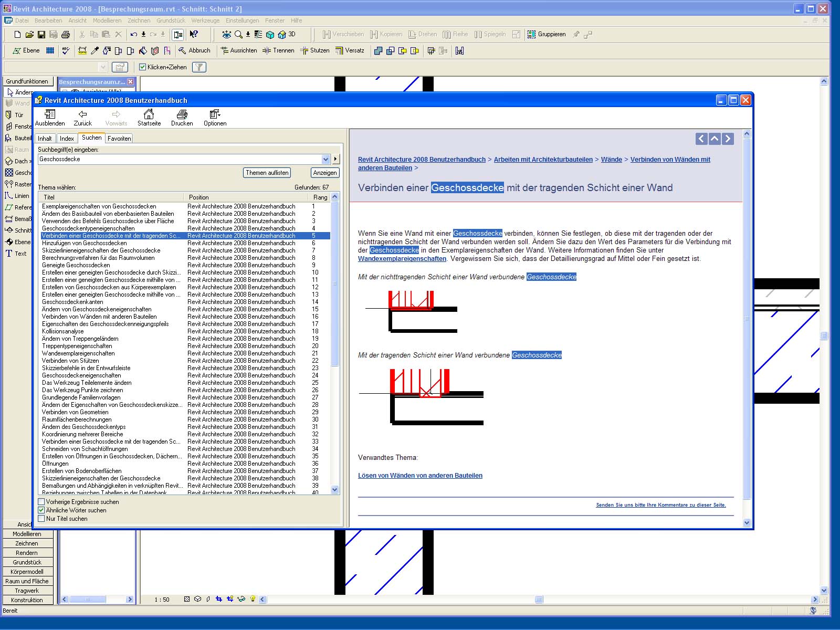Click the Ebene work plane tool
840x630 pixels.
click(x=26, y=51)
